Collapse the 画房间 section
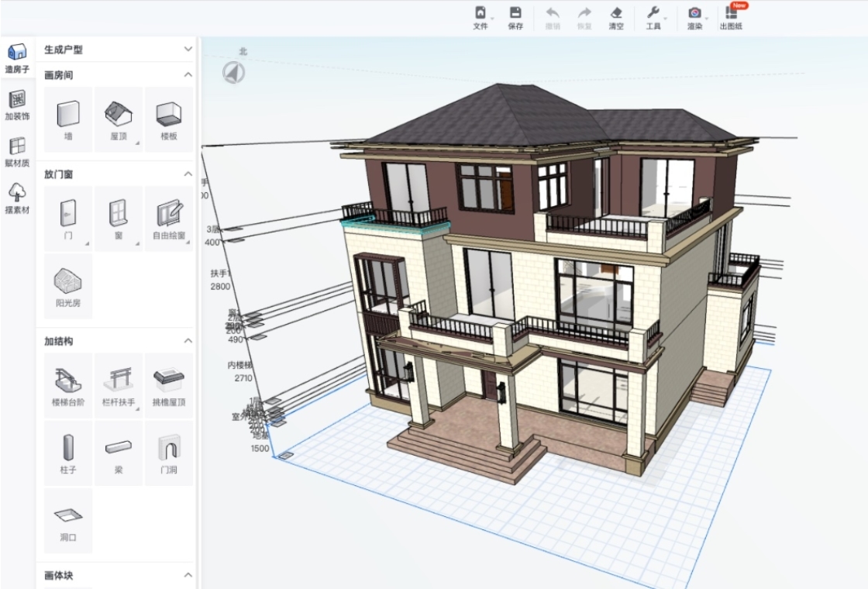Image resolution: width=868 pixels, height=589 pixels. [188, 75]
